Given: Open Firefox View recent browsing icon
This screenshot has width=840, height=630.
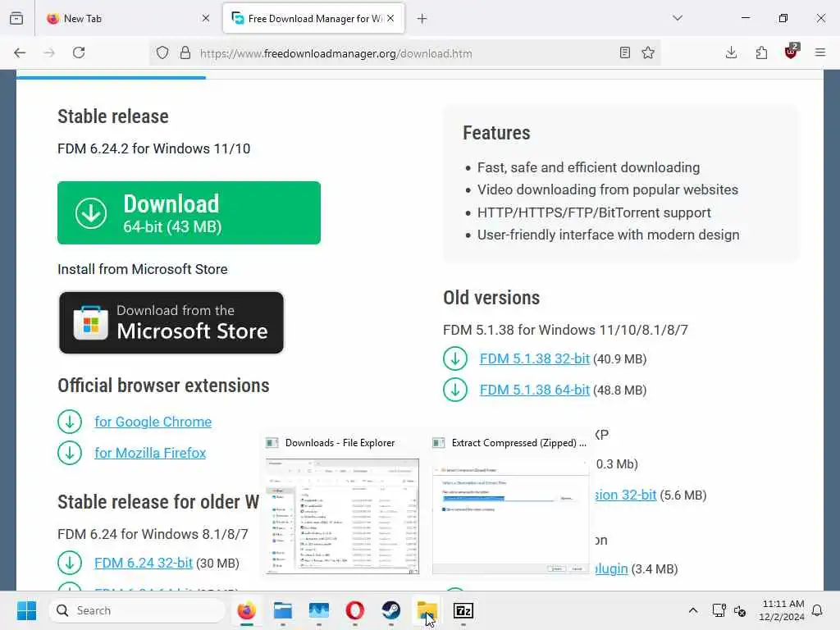Looking at the screenshot, I should [x=16, y=18].
